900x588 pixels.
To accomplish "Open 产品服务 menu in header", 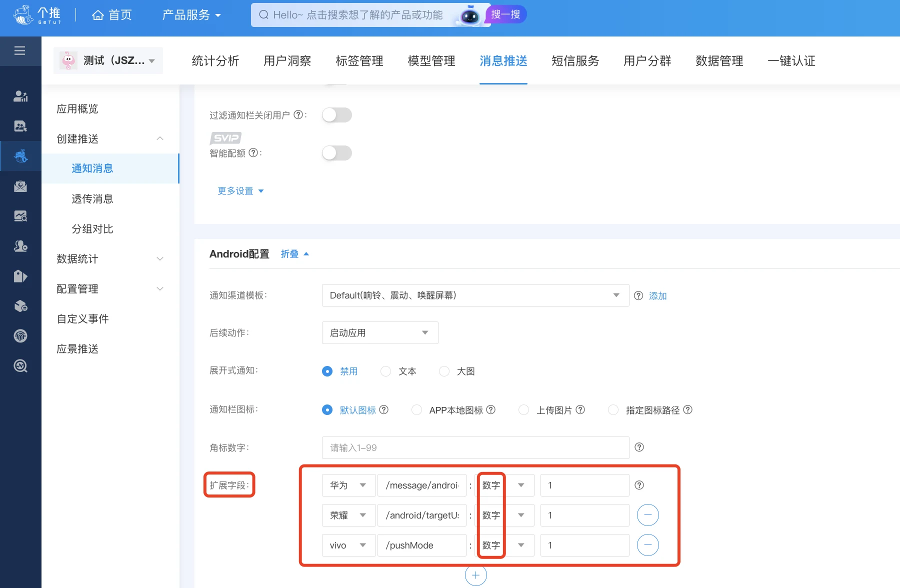I will (x=191, y=15).
